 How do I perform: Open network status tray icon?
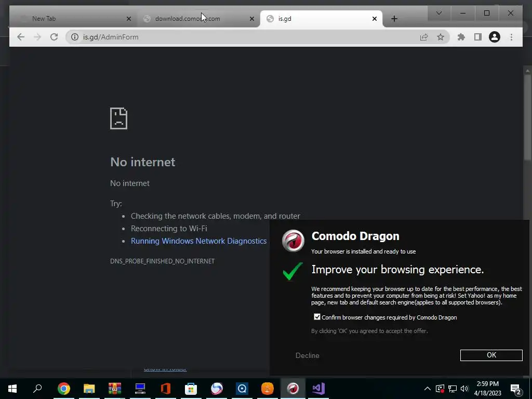(453, 389)
